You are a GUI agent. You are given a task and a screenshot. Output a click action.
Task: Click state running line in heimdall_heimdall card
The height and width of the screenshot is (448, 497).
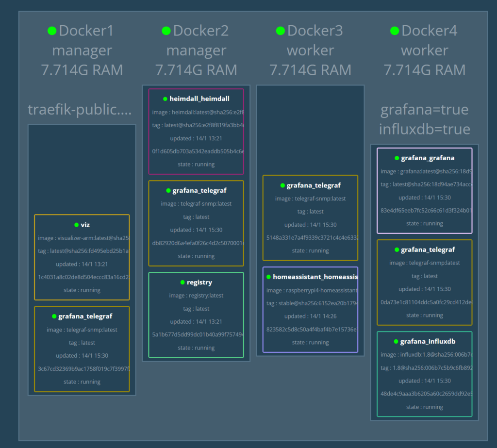[196, 164]
